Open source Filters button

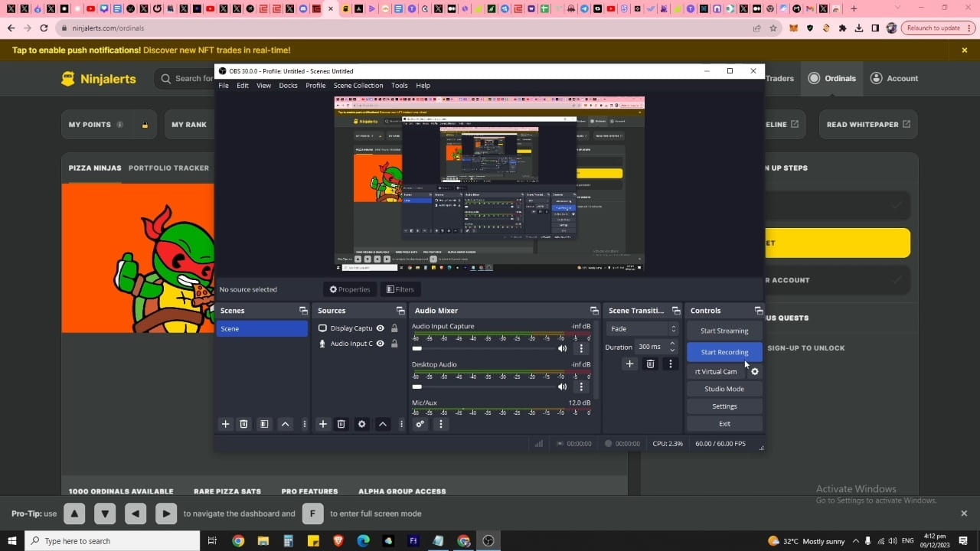point(400,289)
